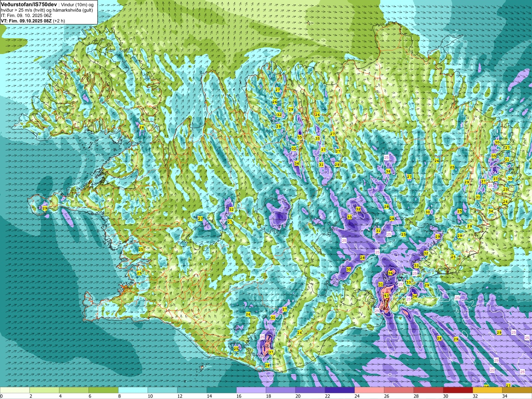Click the pale yellow 0–2 m/s legend swatch
This screenshot has width=532, height=399.
coord(15,390)
